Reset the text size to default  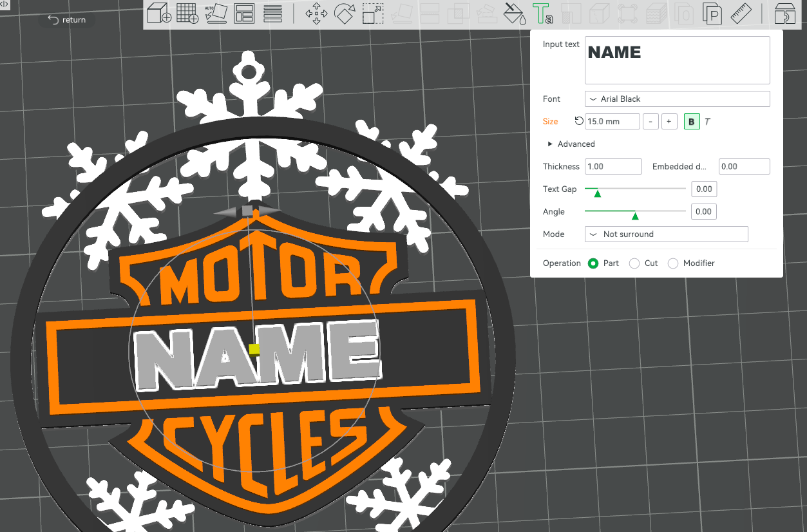(x=578, y=121)
